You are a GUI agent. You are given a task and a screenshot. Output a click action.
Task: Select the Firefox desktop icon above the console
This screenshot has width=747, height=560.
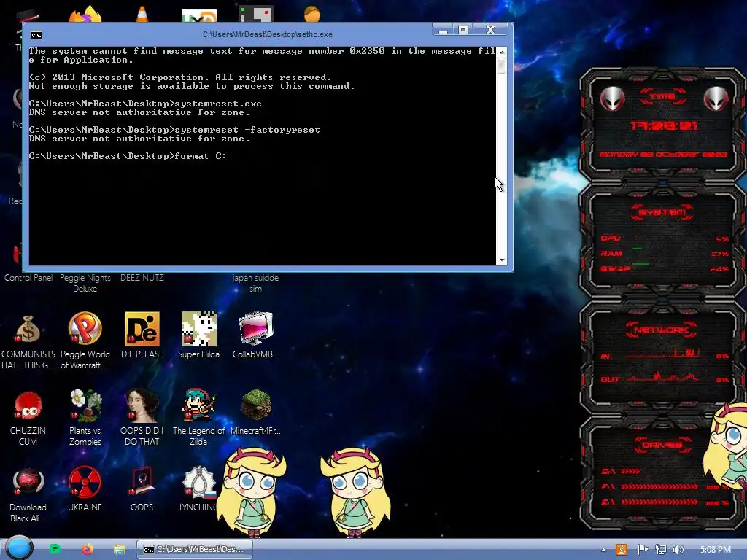click(86, 15)
